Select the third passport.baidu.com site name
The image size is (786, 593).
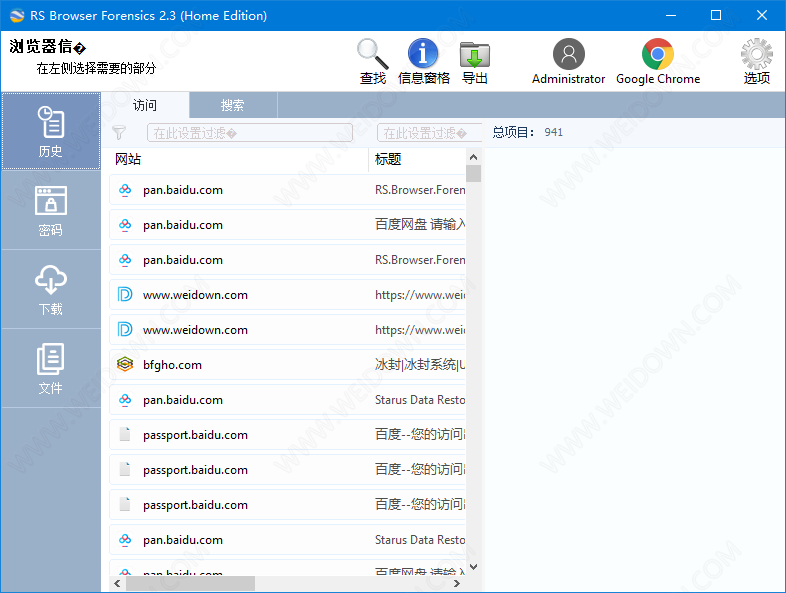coord(195,505)
